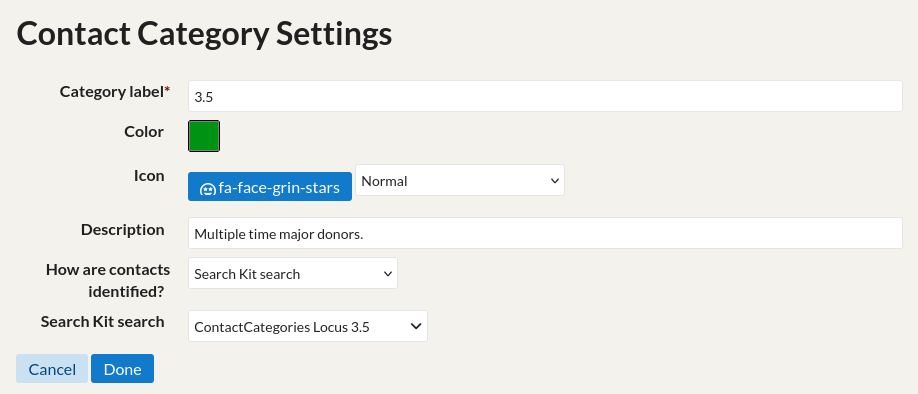
Task: Click the 'Icon' field label
Action: [x=149, y=176]
